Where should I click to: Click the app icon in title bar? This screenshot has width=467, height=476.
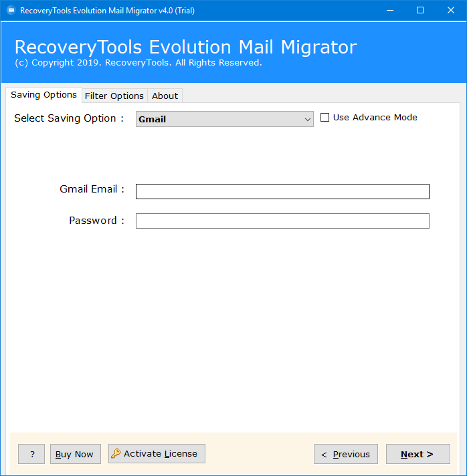point(11,10)
